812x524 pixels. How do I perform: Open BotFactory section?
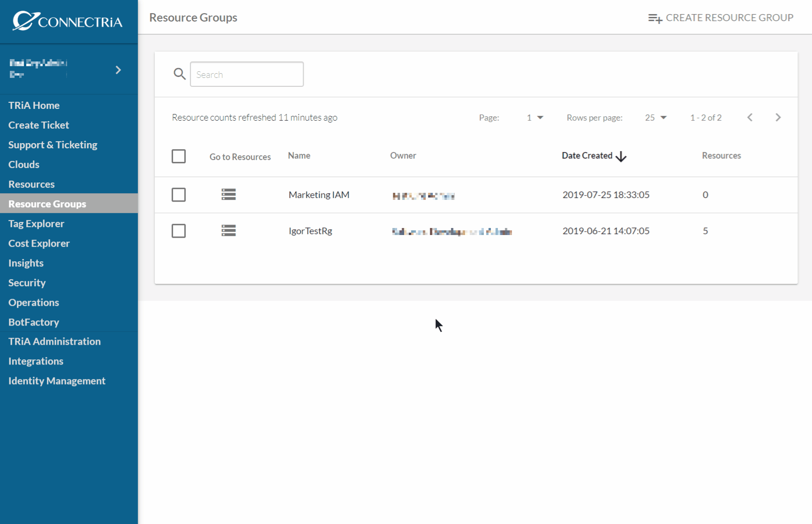click(34, 322)
